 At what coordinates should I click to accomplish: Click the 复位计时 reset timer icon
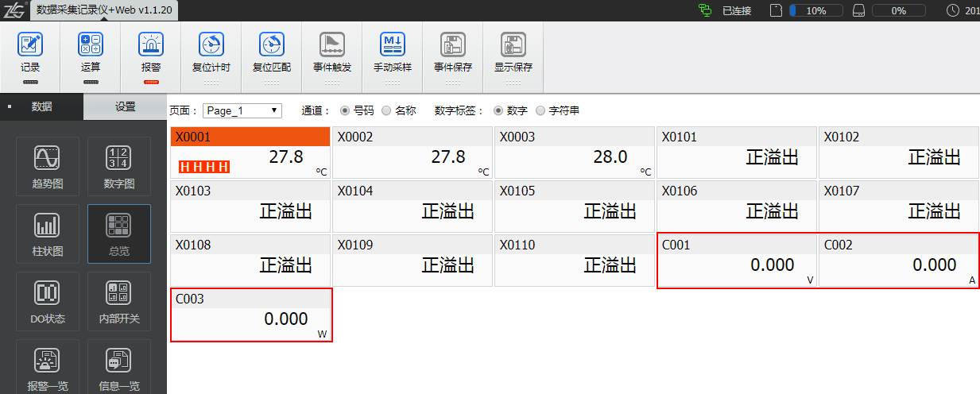point(211,45)
